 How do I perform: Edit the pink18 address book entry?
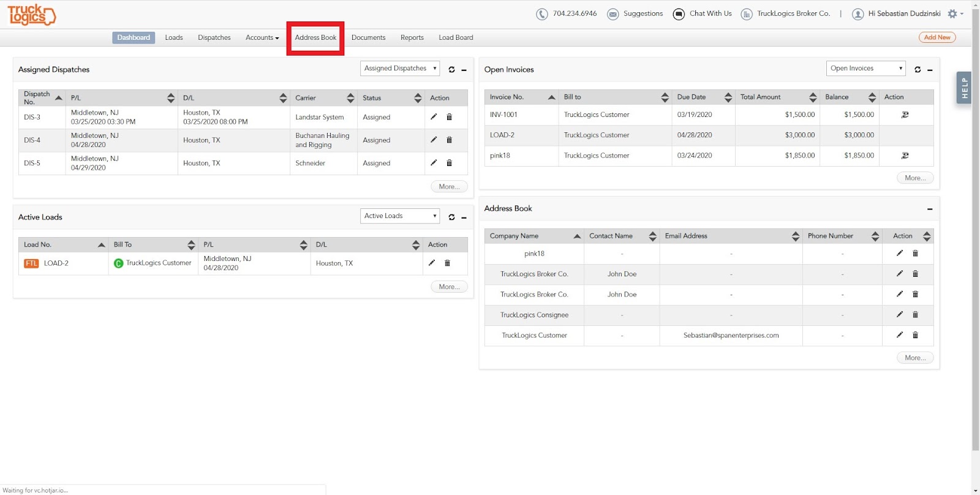900,253
